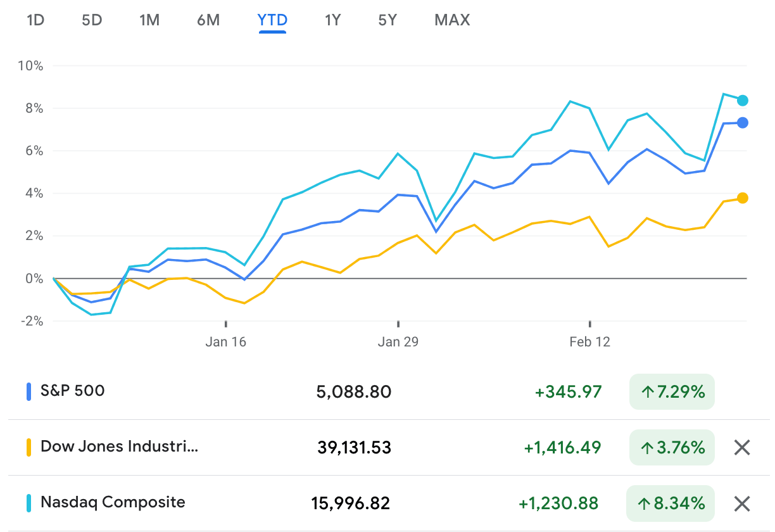Click the +1,416.49 point change
The image size is (775, 532).
tap(563, 448)
